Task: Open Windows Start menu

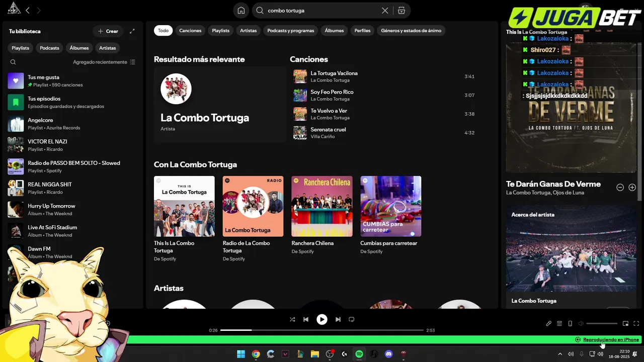Action: [241, 354]
